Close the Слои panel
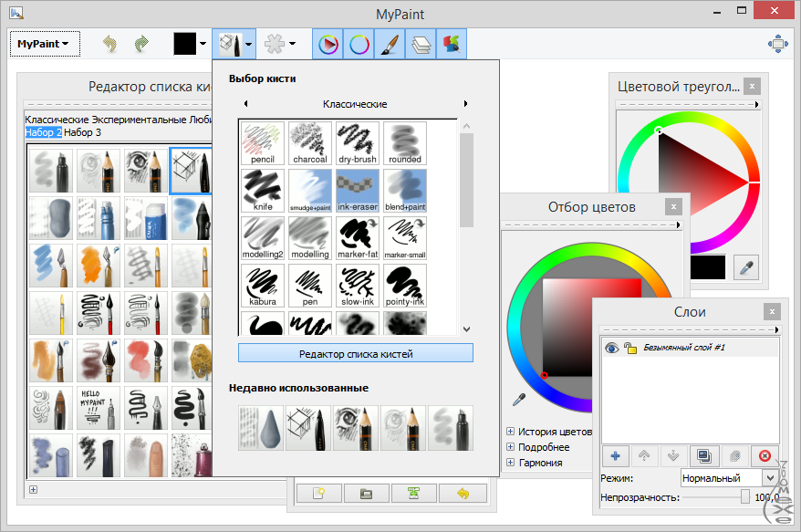This screenshot has height=532, width=801. (772, 311)
